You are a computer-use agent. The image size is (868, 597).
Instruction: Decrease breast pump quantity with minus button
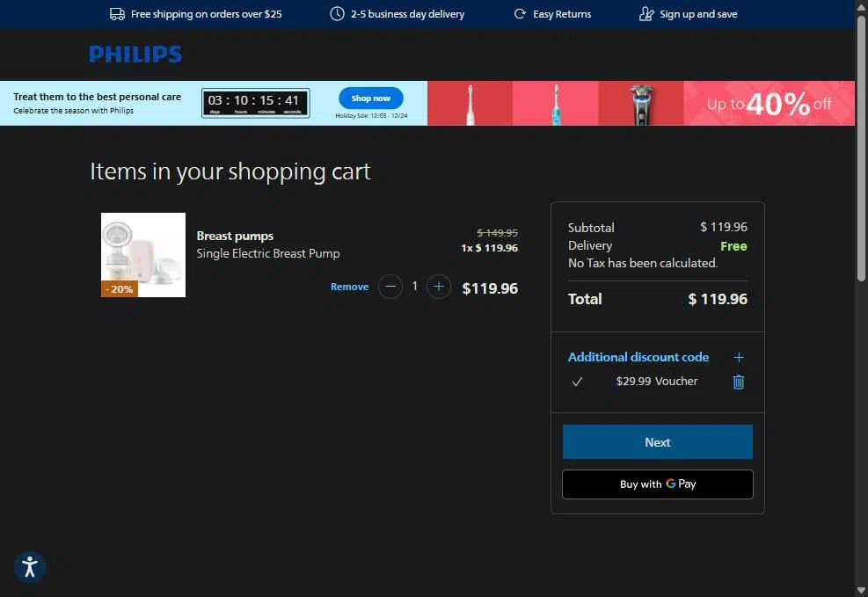tap(390, 287)
